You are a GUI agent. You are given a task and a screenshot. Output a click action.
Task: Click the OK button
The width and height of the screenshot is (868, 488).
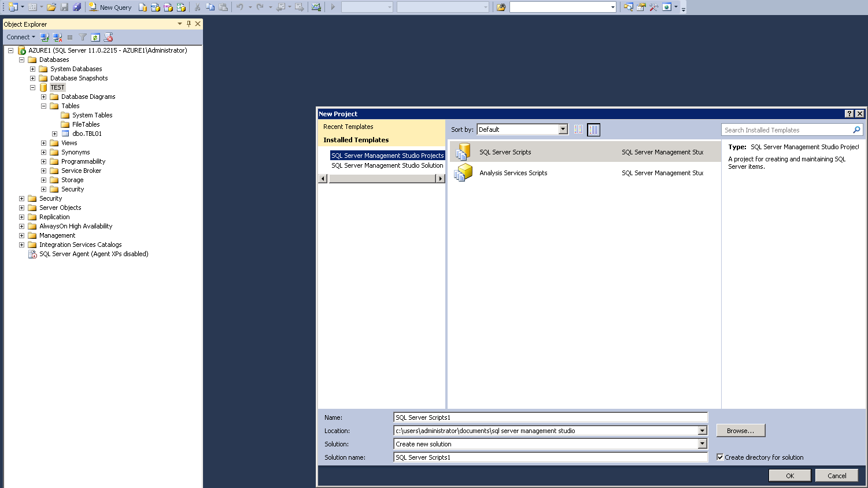click(790, 475)
